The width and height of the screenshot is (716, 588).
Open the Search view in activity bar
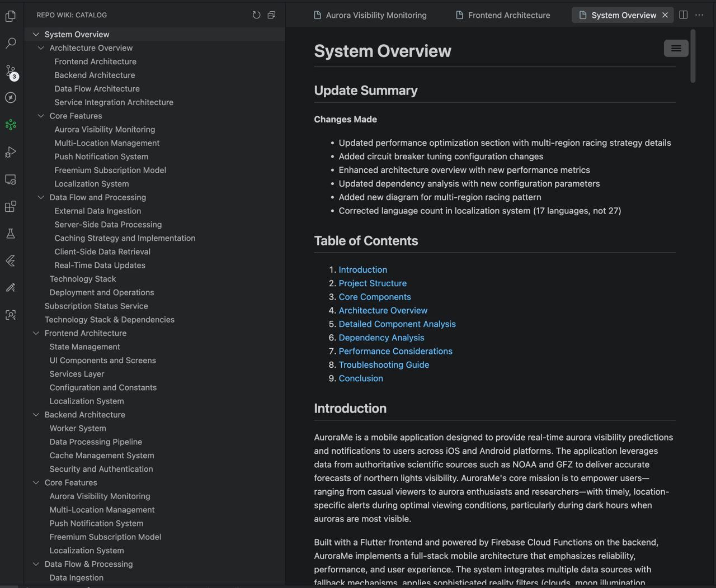[11, 43]
